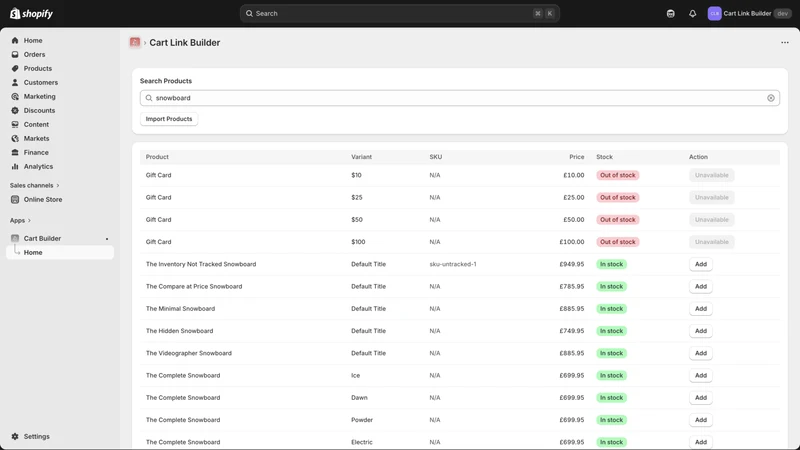
Task: Add The Inventory Not Tracked Snowboard
Action: point(701,264)
